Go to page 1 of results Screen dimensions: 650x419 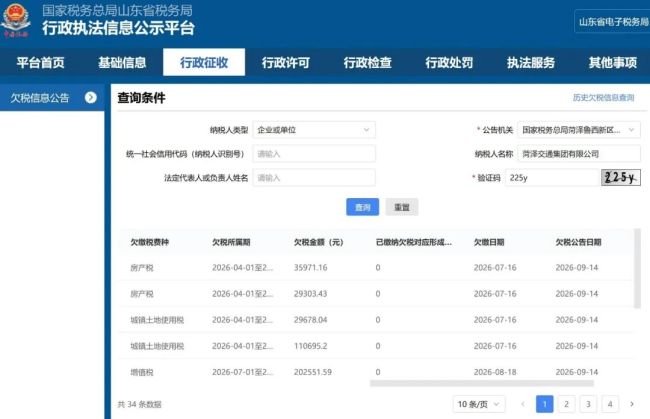[x=544, y=404]
